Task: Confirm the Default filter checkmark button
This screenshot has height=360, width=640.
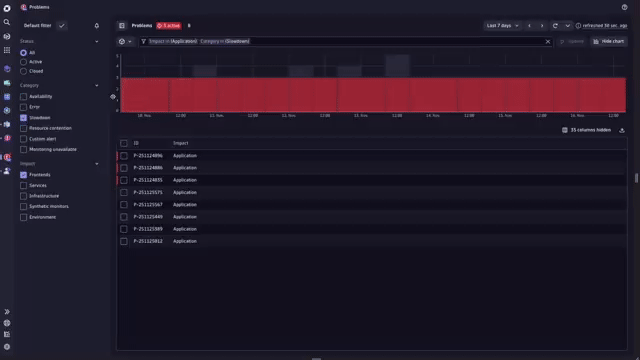Action: click(62, 26)
